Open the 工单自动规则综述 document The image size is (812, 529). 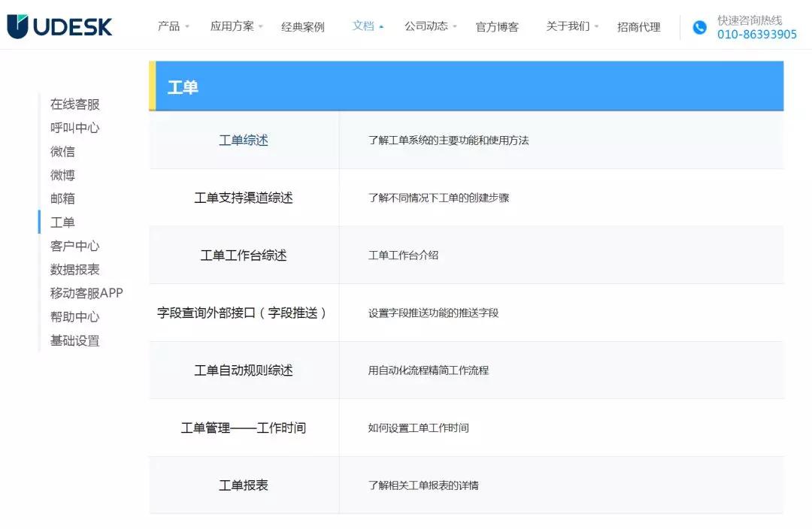(244, 370)
